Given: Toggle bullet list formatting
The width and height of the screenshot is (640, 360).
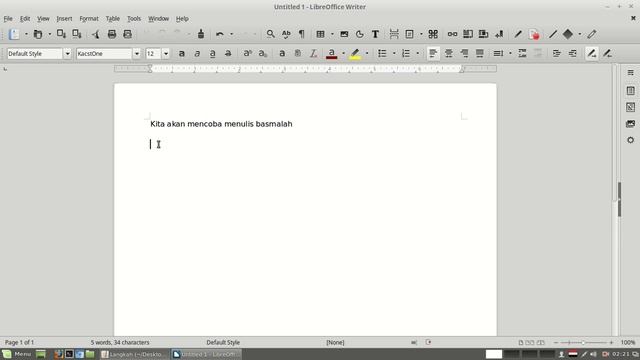Looking at the screenshot, I should pos(382,53).
